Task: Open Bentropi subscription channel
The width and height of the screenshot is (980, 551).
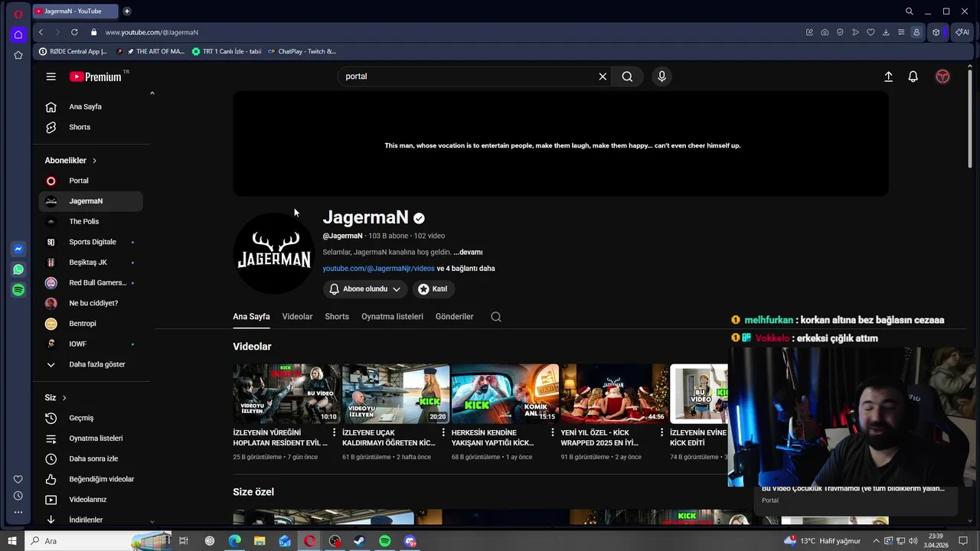Action: [90, 324]
